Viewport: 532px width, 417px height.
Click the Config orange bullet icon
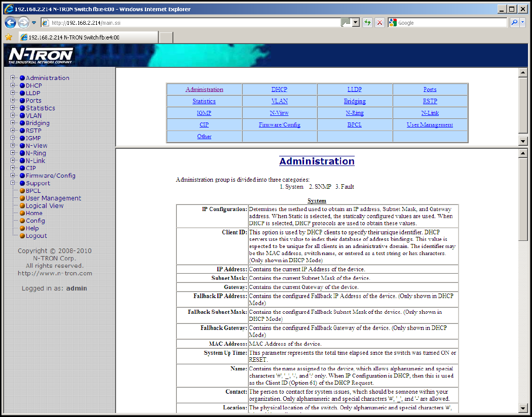(x=22, y=221)
